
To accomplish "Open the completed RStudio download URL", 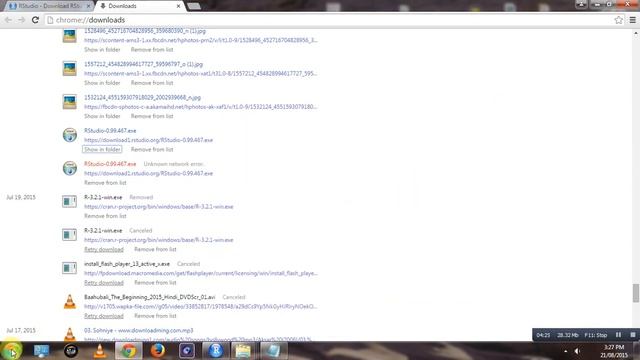I will [149, 140].
